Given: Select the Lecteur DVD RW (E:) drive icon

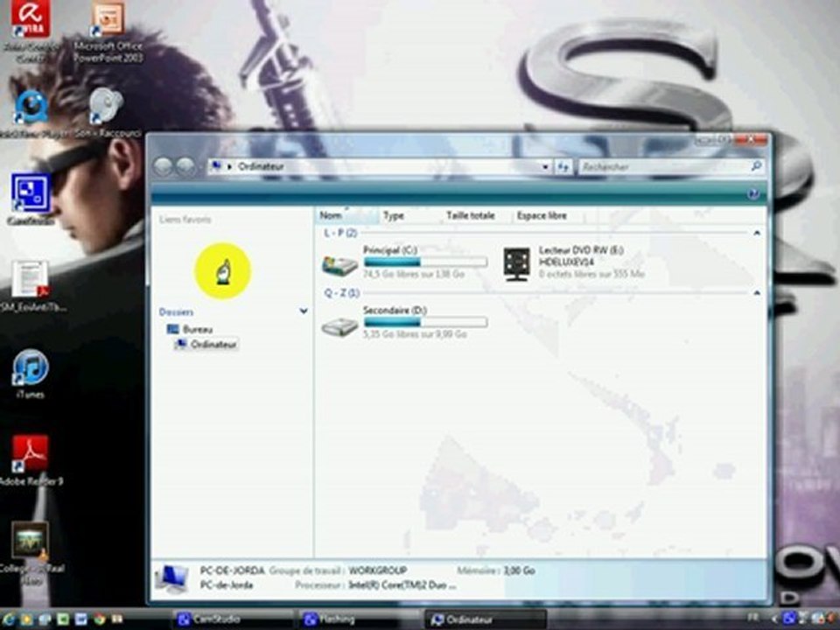Looking at the screenshot, I should pyautogui.click(x=517, y=263).
